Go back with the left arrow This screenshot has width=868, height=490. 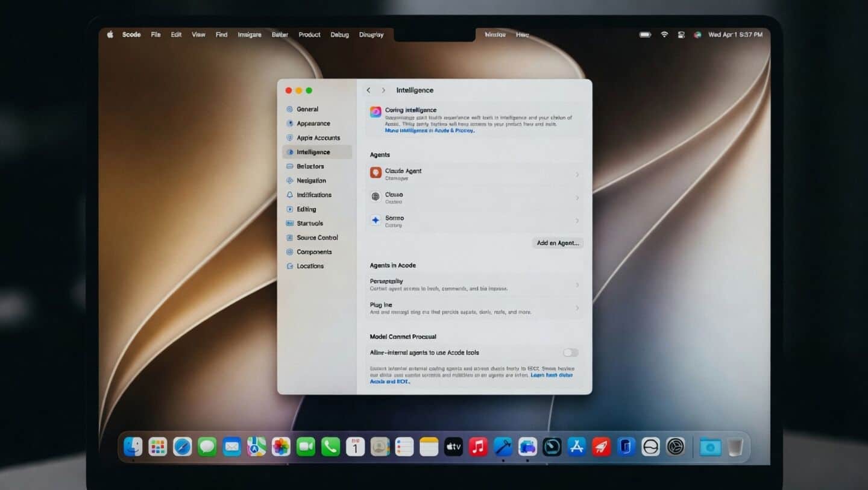click(x=368, y=90)
